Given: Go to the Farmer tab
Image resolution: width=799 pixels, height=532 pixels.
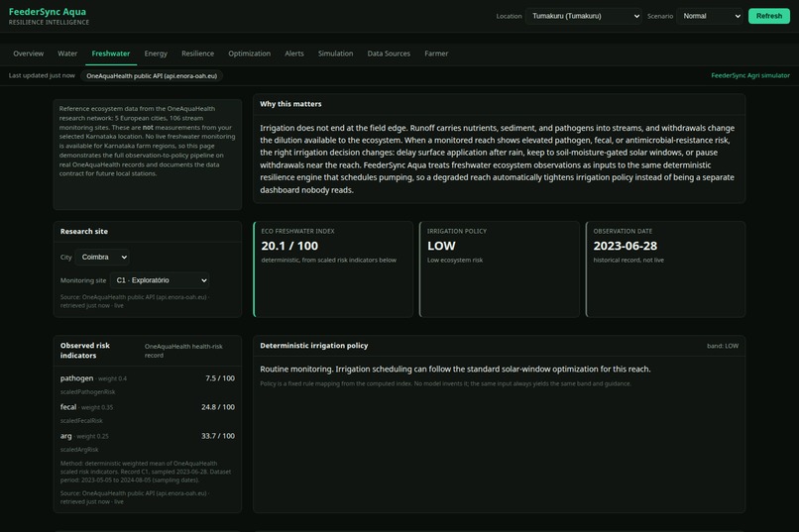Looking at the screenshot, I should (436, 53).
